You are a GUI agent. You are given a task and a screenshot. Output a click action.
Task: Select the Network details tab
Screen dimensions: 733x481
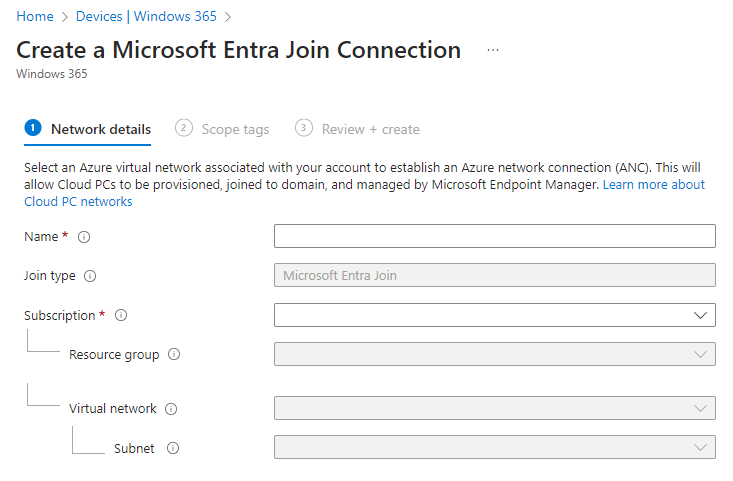coord(101,129)
